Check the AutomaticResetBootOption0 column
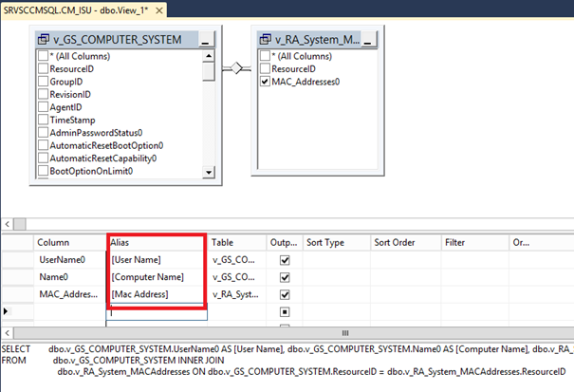 pyautogui.click(x=44, y=145)
